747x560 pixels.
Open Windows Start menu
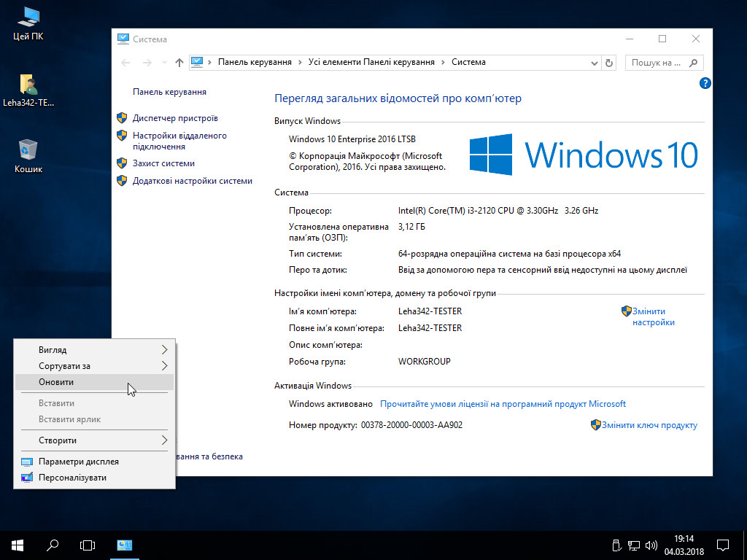tap(18, 545)
